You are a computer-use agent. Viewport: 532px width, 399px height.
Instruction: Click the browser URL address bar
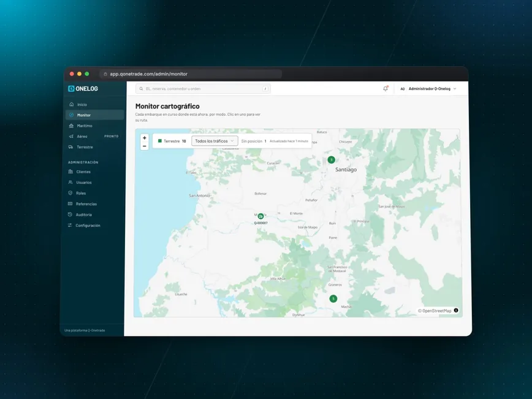point(191,74)
